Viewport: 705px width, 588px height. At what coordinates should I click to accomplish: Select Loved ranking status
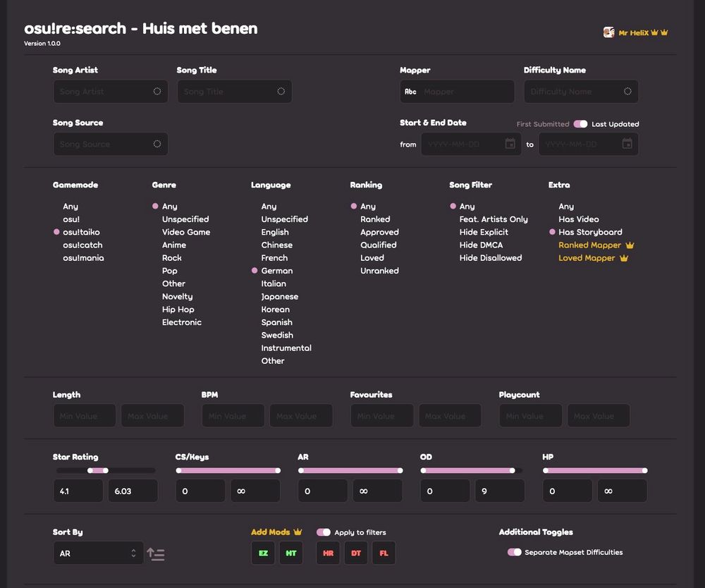pos(372,258)
